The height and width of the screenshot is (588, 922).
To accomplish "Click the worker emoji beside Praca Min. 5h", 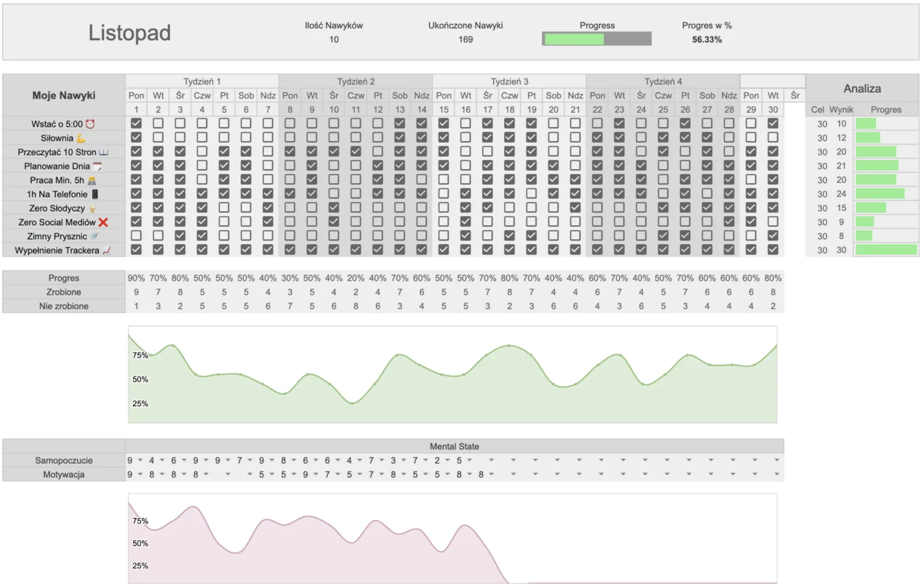I will point(91,180).
